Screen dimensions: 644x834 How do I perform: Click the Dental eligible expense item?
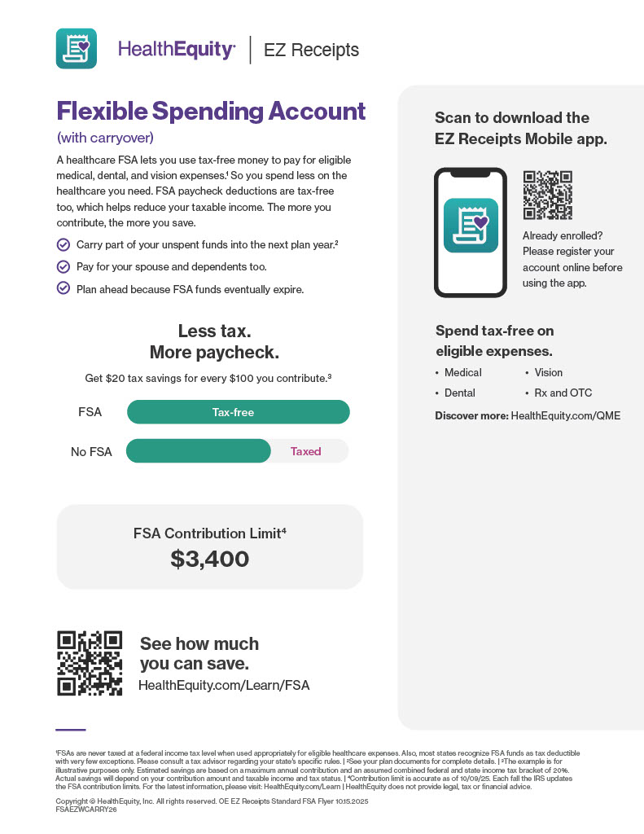pyautogui.click(x=459, y=393)
